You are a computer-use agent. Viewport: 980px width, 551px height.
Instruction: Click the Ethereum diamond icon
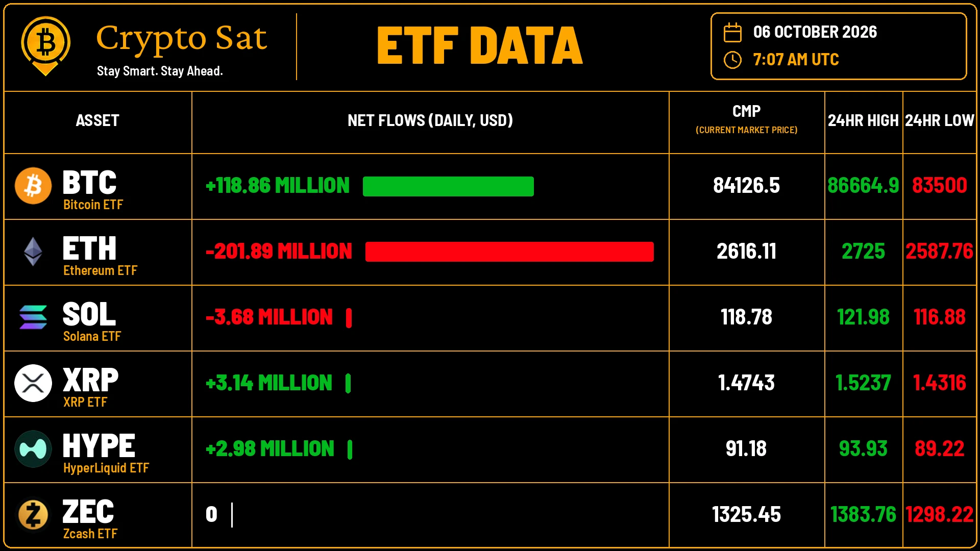pyautogui.click(x=33, y=252)
